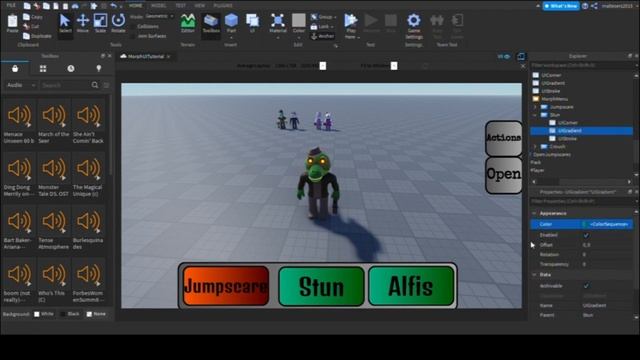
Task: Collapse the Stun tree node
Action: tap(536, 115)
